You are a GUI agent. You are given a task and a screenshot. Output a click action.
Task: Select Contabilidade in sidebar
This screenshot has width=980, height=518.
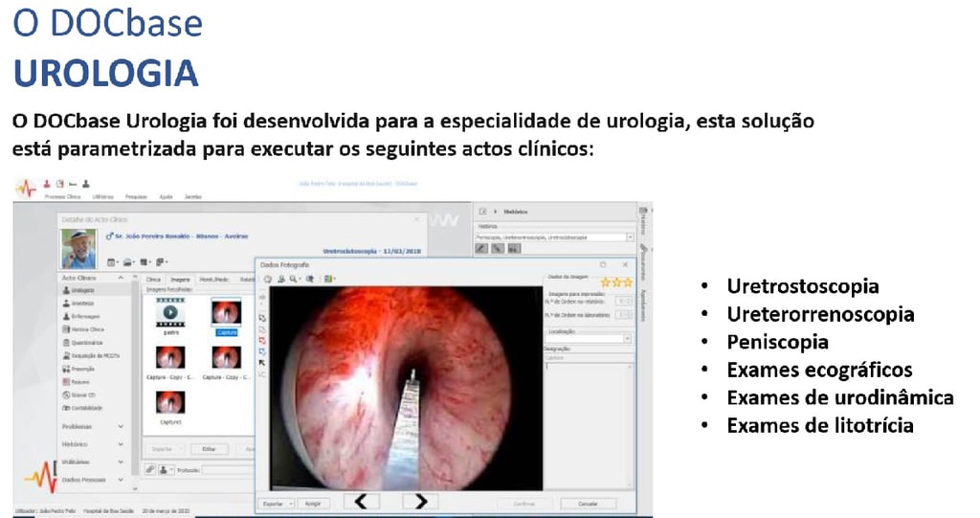[x=82, y=409]
